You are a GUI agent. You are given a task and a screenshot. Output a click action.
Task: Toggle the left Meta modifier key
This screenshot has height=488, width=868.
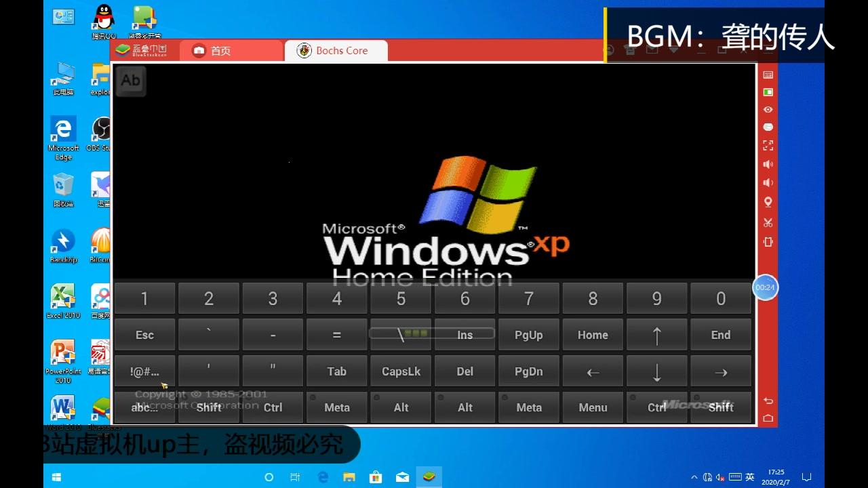(x=337, y=407)
